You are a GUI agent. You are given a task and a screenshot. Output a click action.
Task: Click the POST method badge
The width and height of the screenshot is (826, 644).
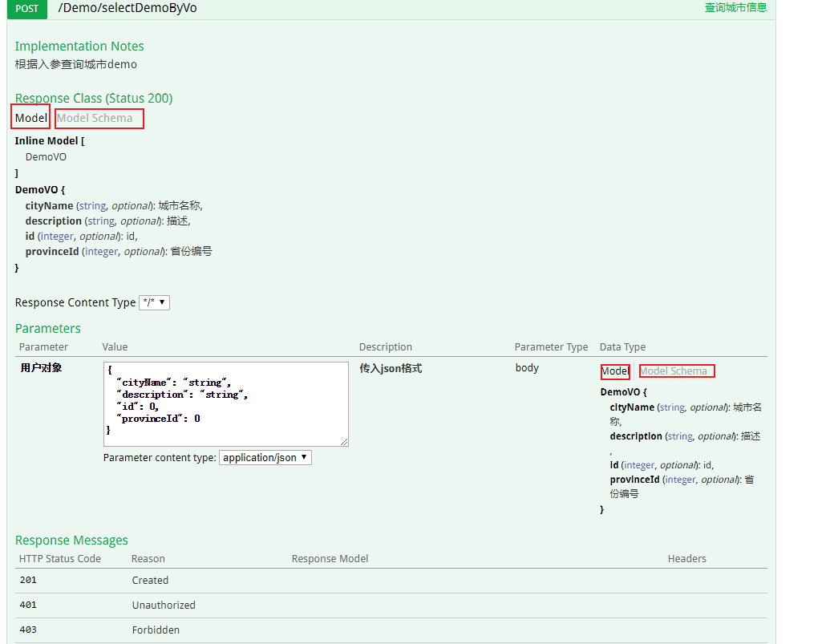27,9
